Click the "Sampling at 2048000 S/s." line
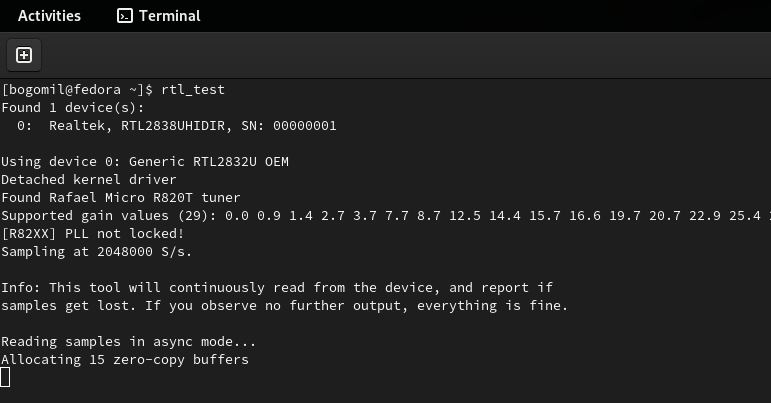The image size is (771, 403). pos(97,252)
